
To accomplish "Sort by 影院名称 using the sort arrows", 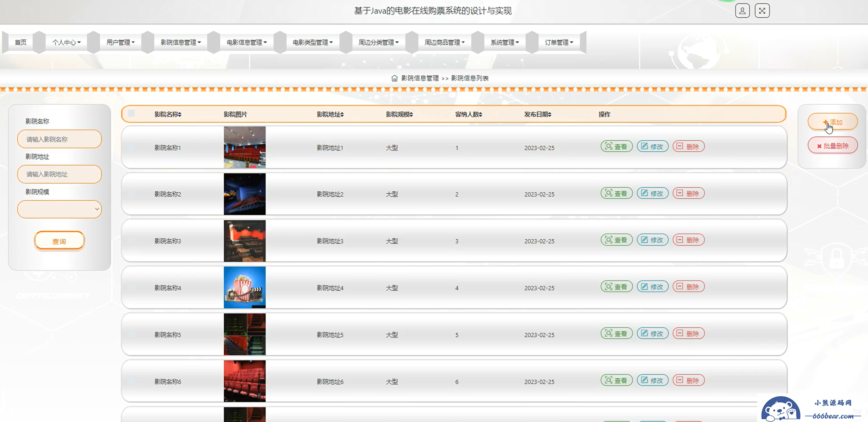I will [180, 115].
